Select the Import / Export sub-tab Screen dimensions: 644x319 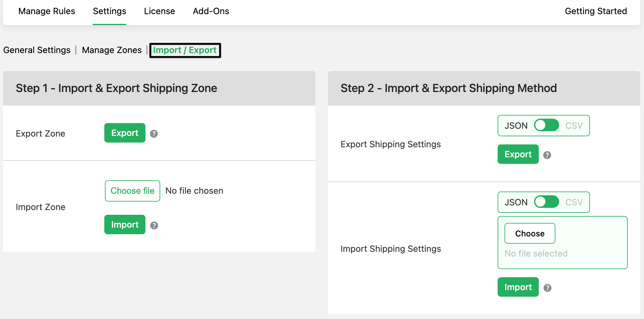pos(185,50)
